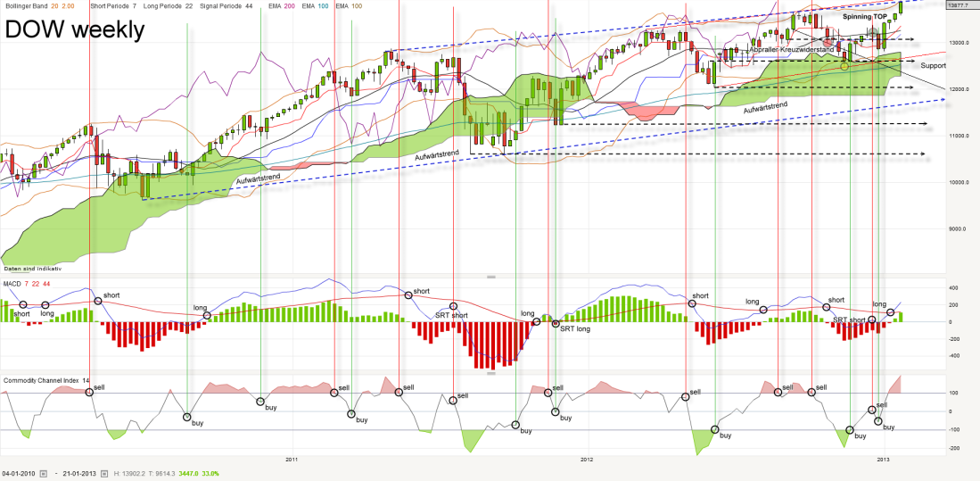Grab the divider handle above the Commodity Channel Index panel

point(490,373)
